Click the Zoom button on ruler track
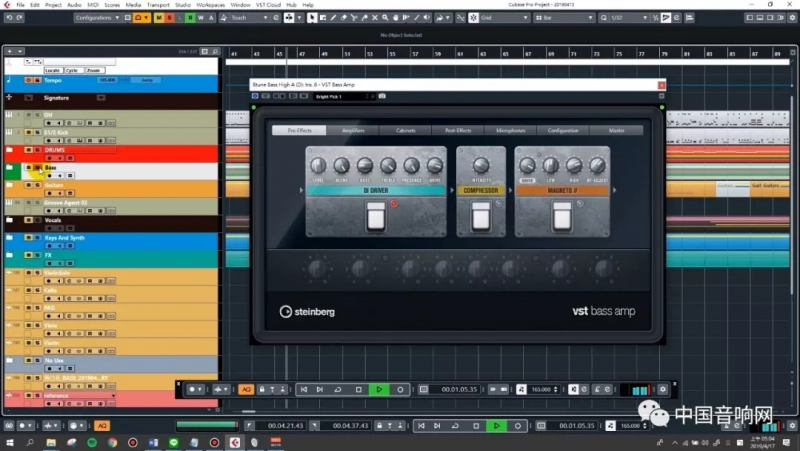This screenshot has height=451, width=800. point(93,70)
